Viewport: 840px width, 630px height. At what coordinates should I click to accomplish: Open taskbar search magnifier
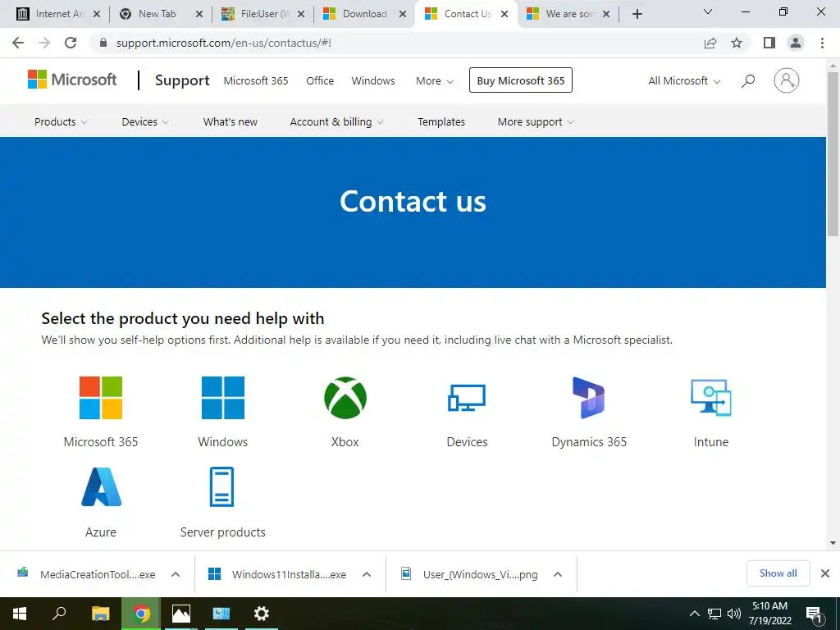(59, 613)
